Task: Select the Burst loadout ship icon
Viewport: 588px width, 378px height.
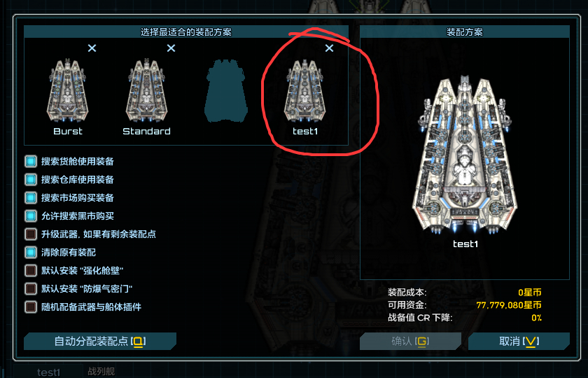Action: [x=67, y=91]
